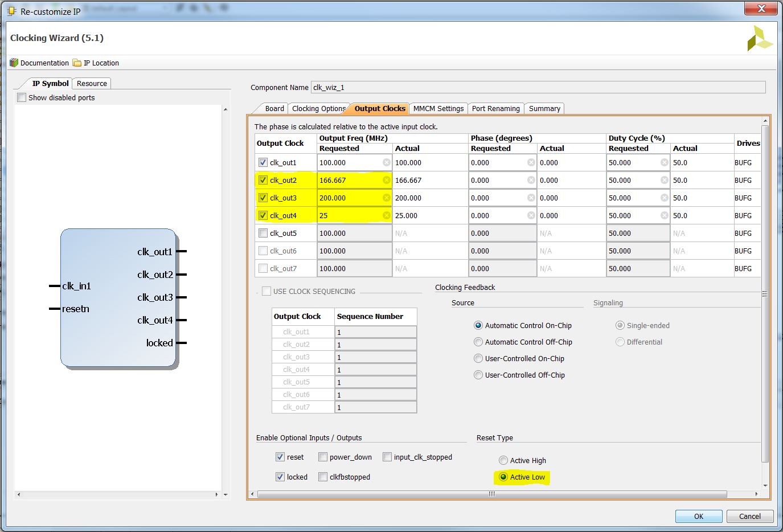
Task: Select Active High reset type
Action: [503, 460]
